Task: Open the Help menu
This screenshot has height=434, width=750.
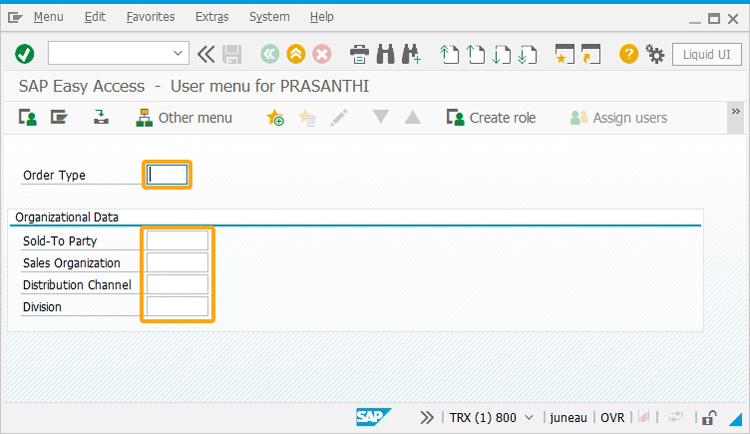Action: [x=321, y=17]
